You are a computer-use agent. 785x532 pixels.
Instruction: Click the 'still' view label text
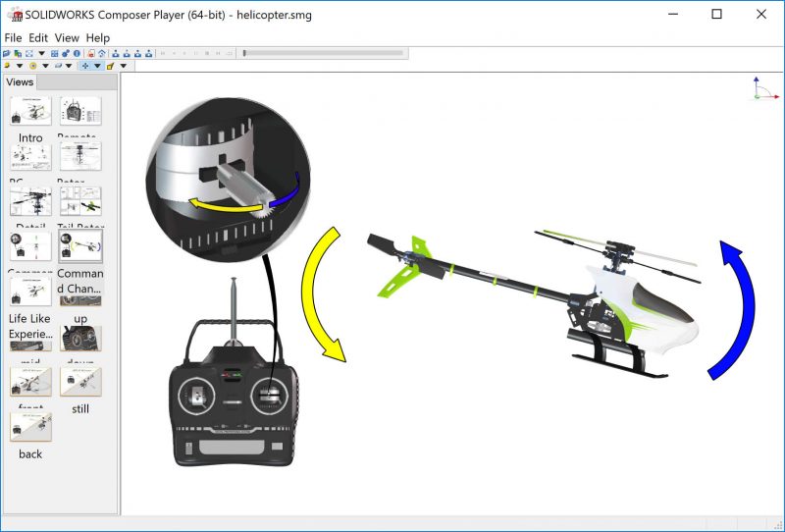80,408
